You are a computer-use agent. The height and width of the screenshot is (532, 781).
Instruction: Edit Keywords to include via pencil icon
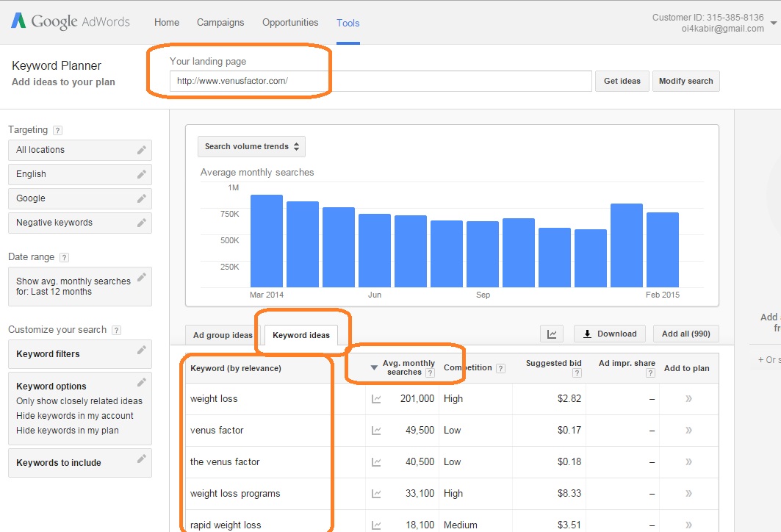click(x=142, y=459)
